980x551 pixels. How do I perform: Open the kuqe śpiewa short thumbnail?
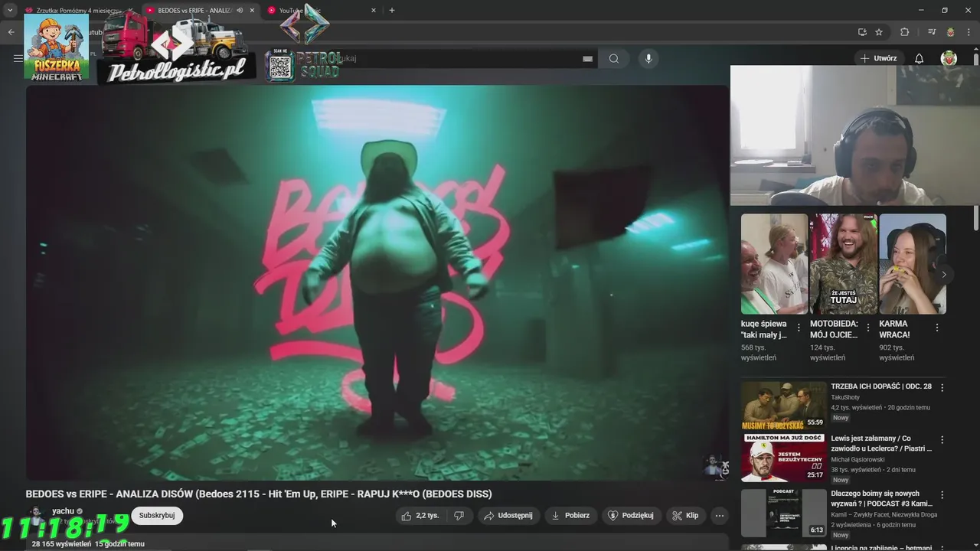(x=774, y=263)
